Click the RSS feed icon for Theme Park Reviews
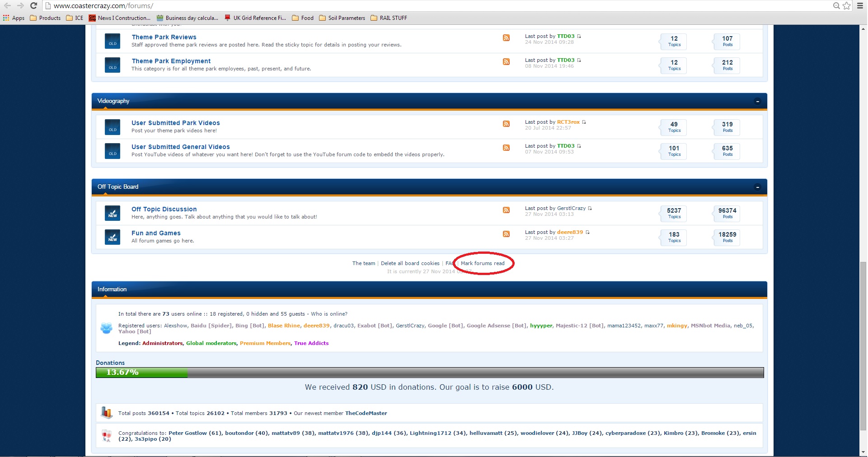The width and height of the screenshot is (868, 457). point(506,38)
